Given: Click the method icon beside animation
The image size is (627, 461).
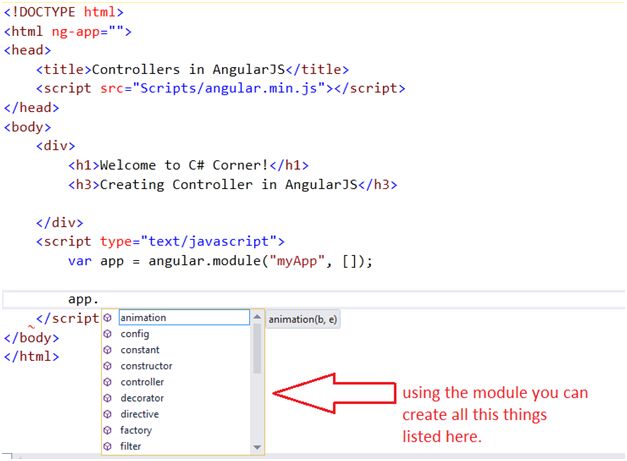Looking at the screenshot, I should [x=108, y=318].
